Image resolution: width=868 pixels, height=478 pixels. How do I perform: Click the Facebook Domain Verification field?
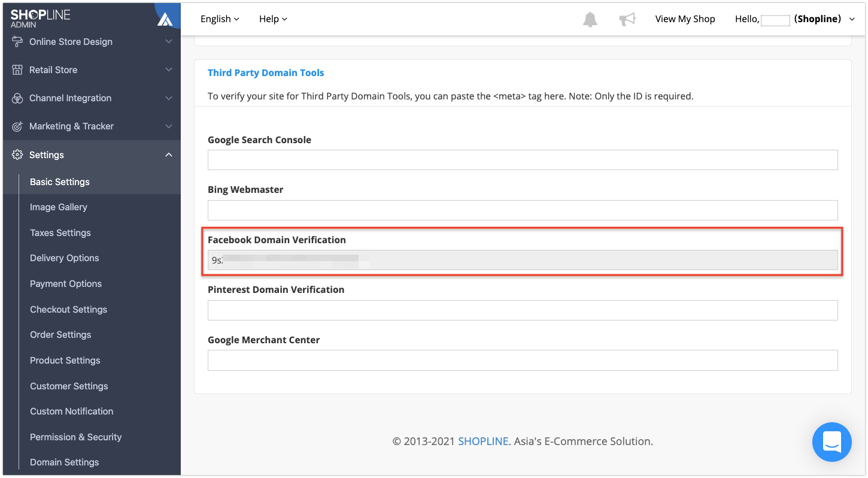[x=523, y=260]
